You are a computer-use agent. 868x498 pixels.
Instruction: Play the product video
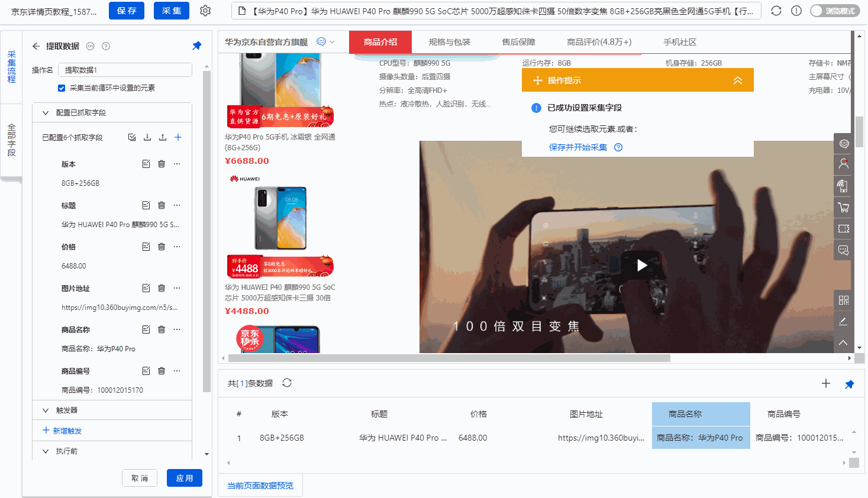[642, 266]
